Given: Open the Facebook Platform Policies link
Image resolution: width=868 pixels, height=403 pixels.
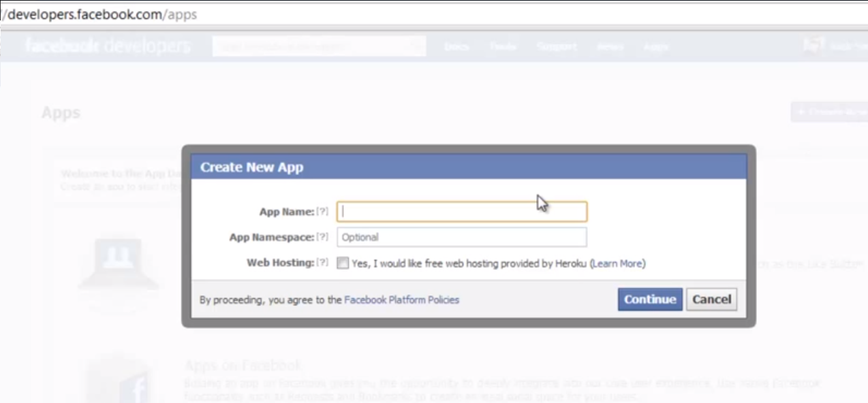Looking at the screenshot, I should tap(402, 300).
